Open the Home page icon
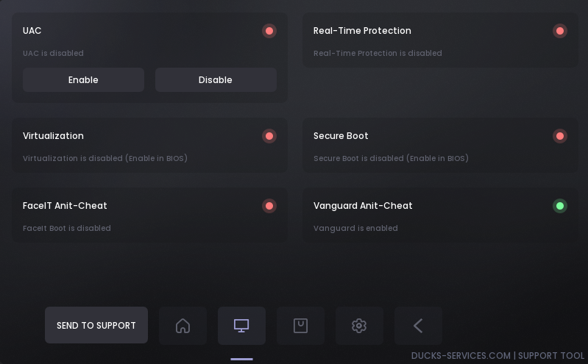The height and width of the screenshot is (364, 588). pyautogui.click(x=183, y=326)
